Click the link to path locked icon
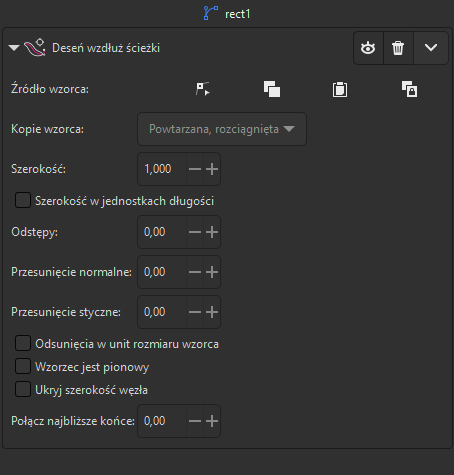Screen dimensions: 454x475 (409, 89)
